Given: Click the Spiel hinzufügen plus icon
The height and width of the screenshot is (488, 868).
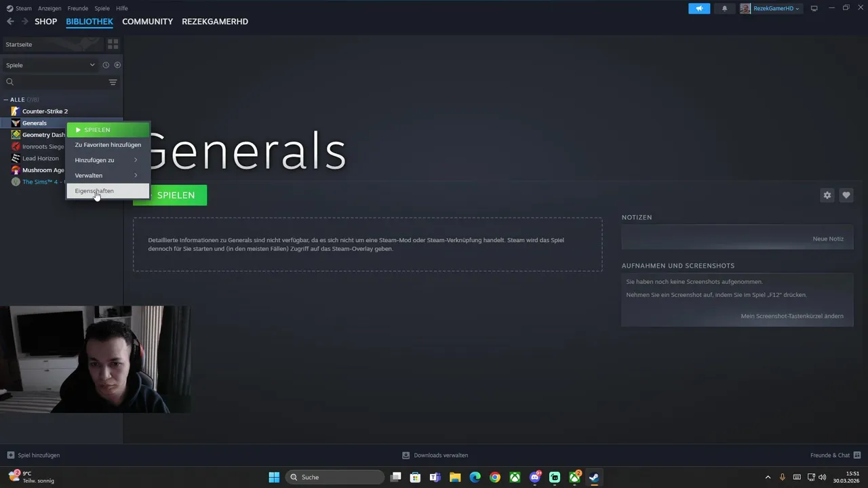Looking at the screenshot, I should 10,455.
